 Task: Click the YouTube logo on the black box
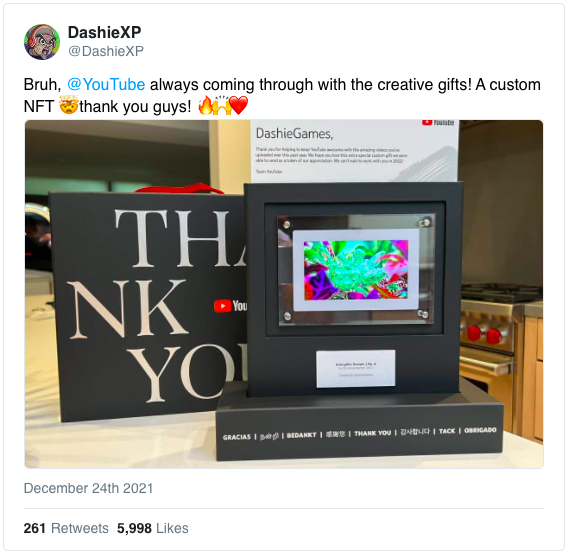(x=230, y=306)
